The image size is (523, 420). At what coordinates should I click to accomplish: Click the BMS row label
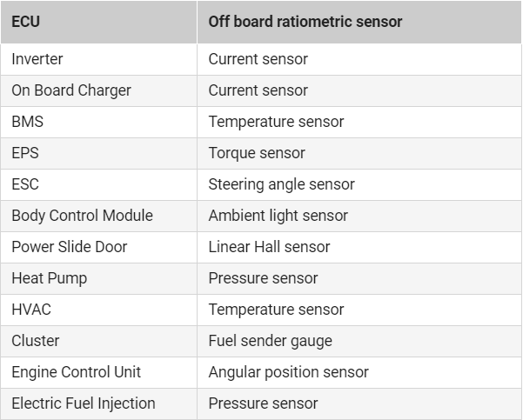click(x=27, y=122)
